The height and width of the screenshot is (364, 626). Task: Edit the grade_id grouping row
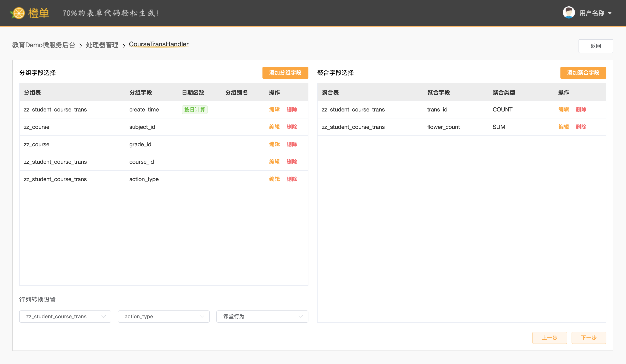[x=274, y=144]
